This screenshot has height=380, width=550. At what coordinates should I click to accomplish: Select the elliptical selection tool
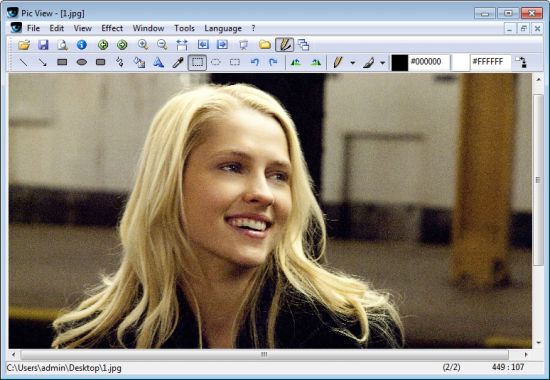[216, 62]
